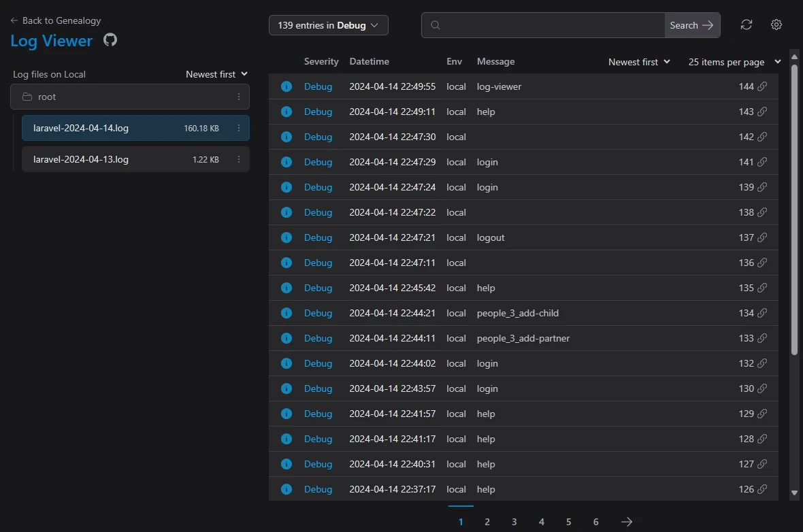Open the options menu for laravel-2024-04-14.log
The height and width of the screenshot is (532, 803).
[x=239, y=128]
